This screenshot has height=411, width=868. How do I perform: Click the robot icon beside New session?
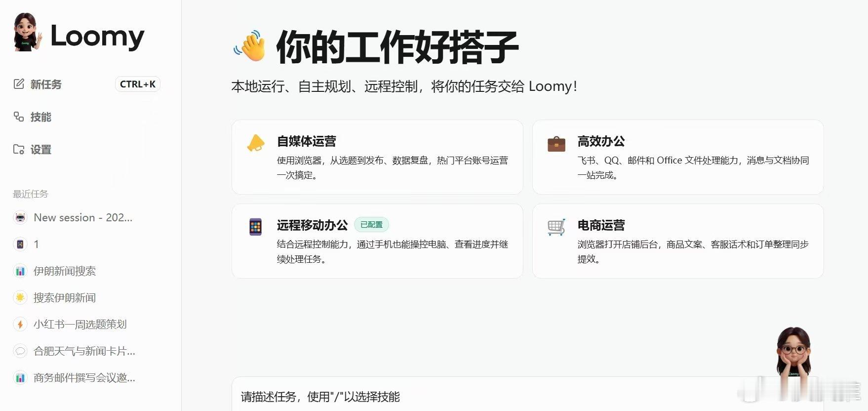(x=20, y=217)
